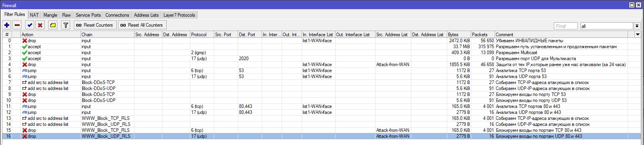Disable selected rule with red X icon
Viewport: 644px width, 145px height.
40,25
